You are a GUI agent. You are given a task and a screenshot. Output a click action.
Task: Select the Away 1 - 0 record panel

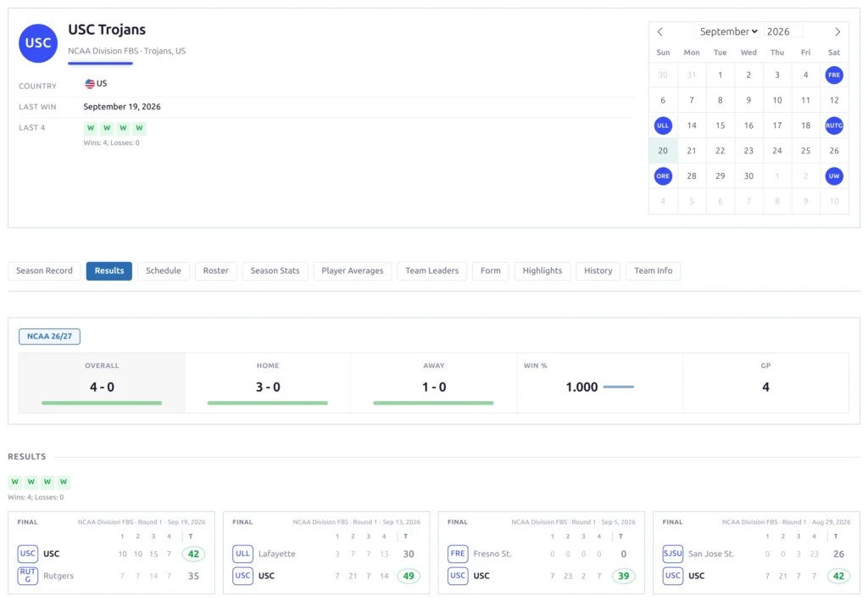pyautogui.click(x=433, y=383)
